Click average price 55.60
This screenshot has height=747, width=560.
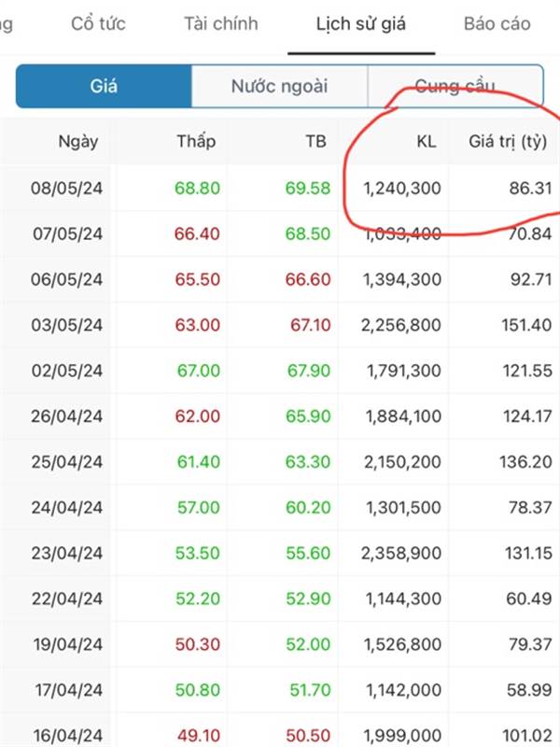308,553
